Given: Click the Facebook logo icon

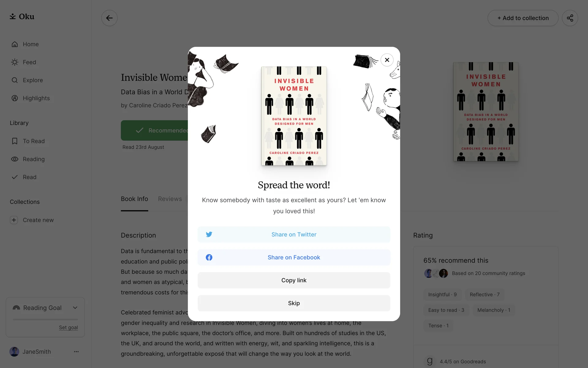Looking at the screenshot, I should tap(209, 257).
